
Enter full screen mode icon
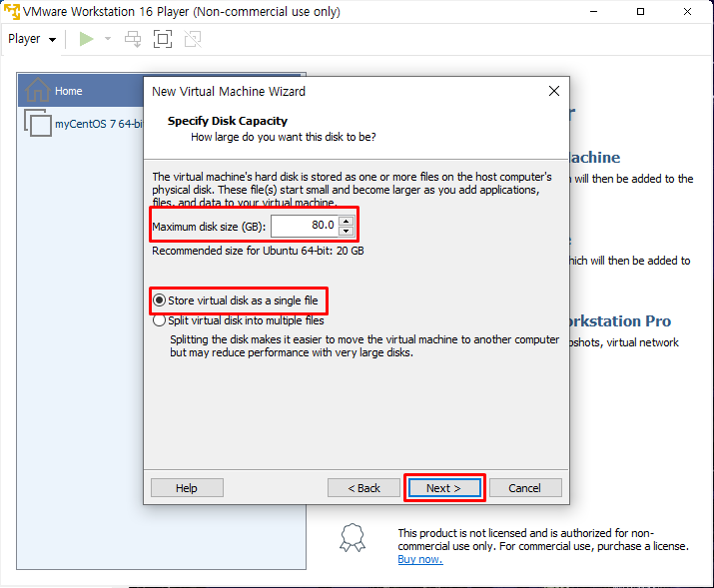[x=163, y=39]
